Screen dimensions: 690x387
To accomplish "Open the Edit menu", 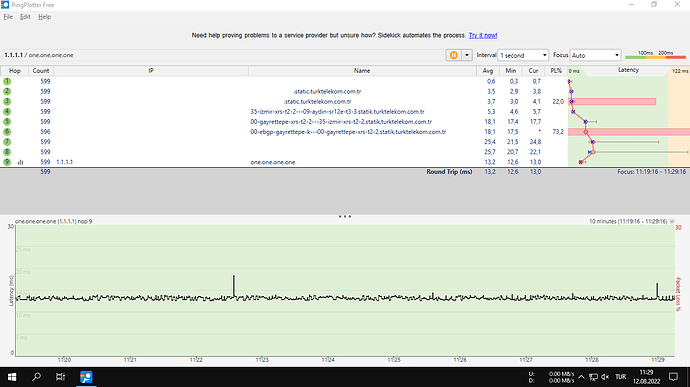I will click(x=25, y=17).
